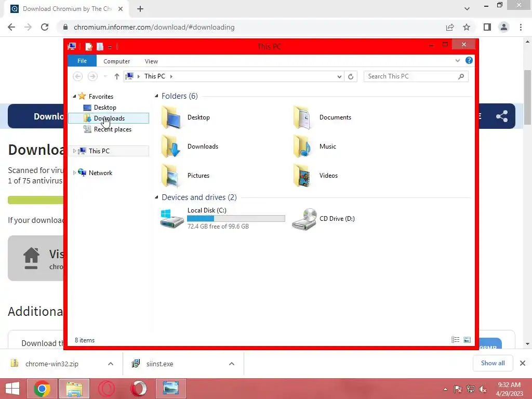Select Recent places under Favorites
Image resolution: width=532 pixels, height=399 pixels.
(113, 129)
